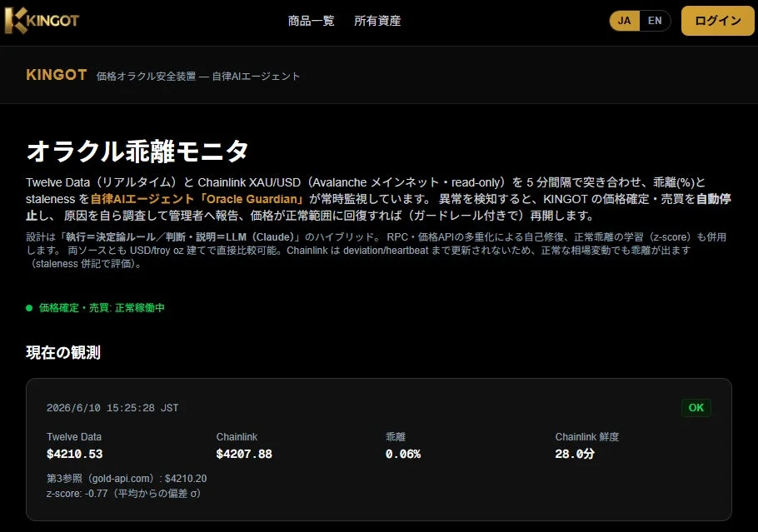Click the オラクル乖離モニタ page heading
The height and width of the screenshot is (532, 758).
pyautogui.click(x=137, y=151)
